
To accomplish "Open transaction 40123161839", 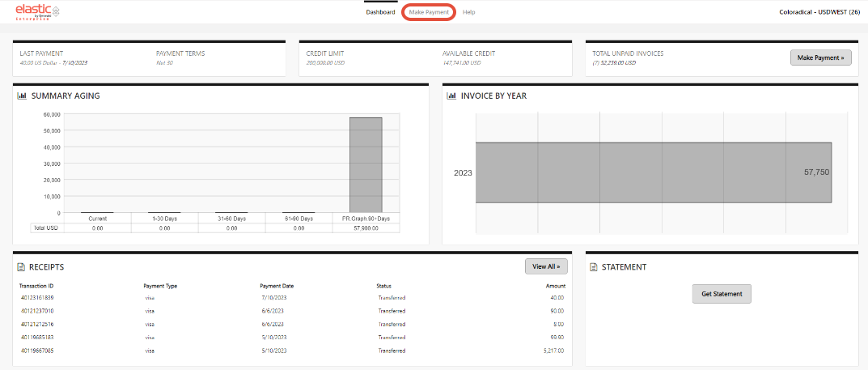I will (x=37, y=298).
